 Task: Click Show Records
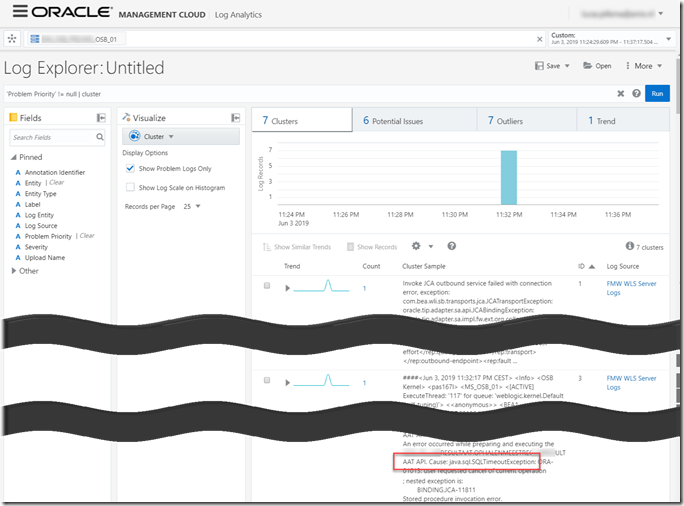372,247
